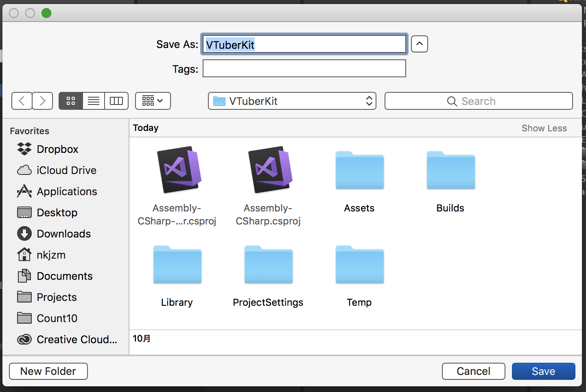The image size is (586, 392).
Task: Click the Save button
Action: [x=544, y=371]
